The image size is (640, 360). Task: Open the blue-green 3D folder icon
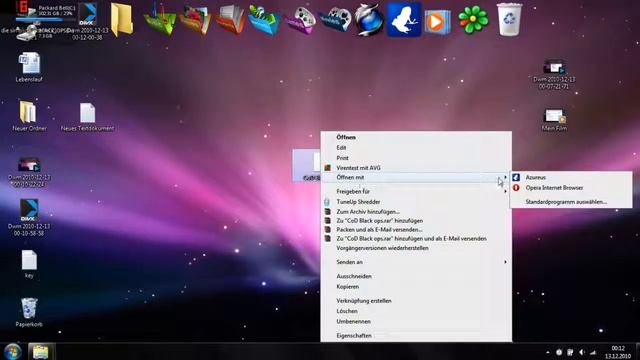coord(264,20)
